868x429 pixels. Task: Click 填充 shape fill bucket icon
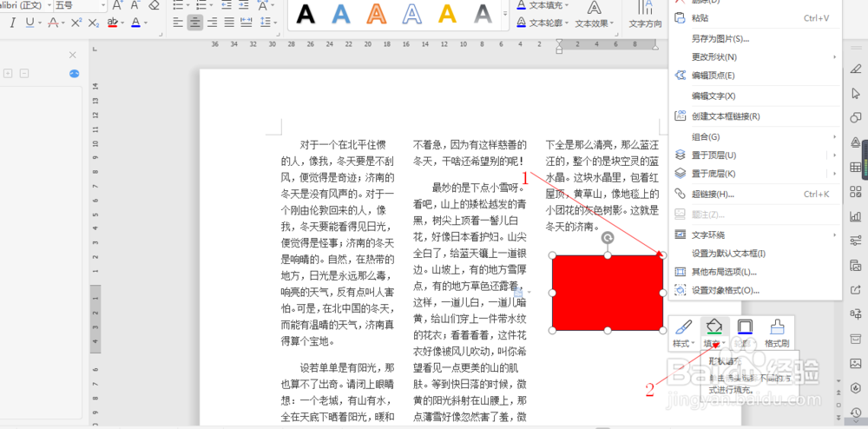[714, 326]
